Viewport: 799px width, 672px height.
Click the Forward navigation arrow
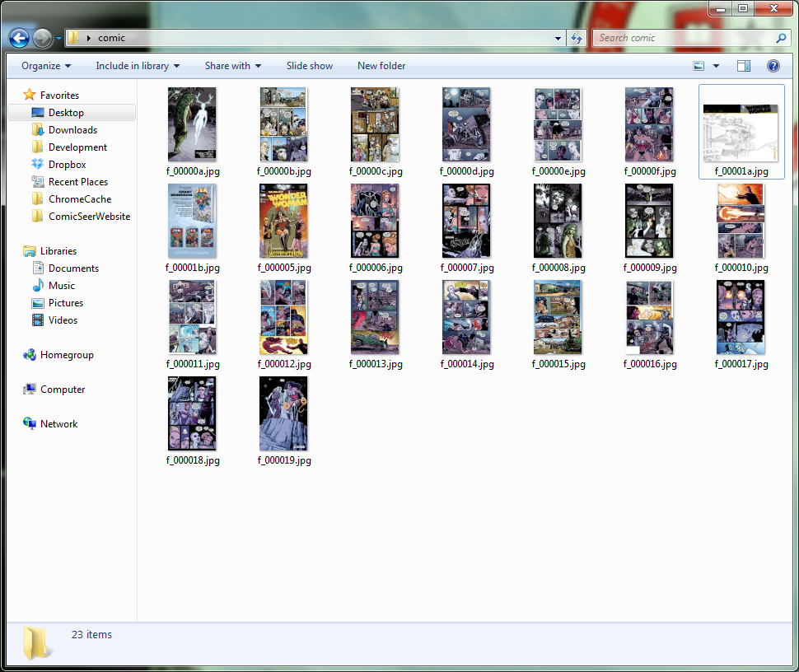pyautogui.click(x=42, y=38)
